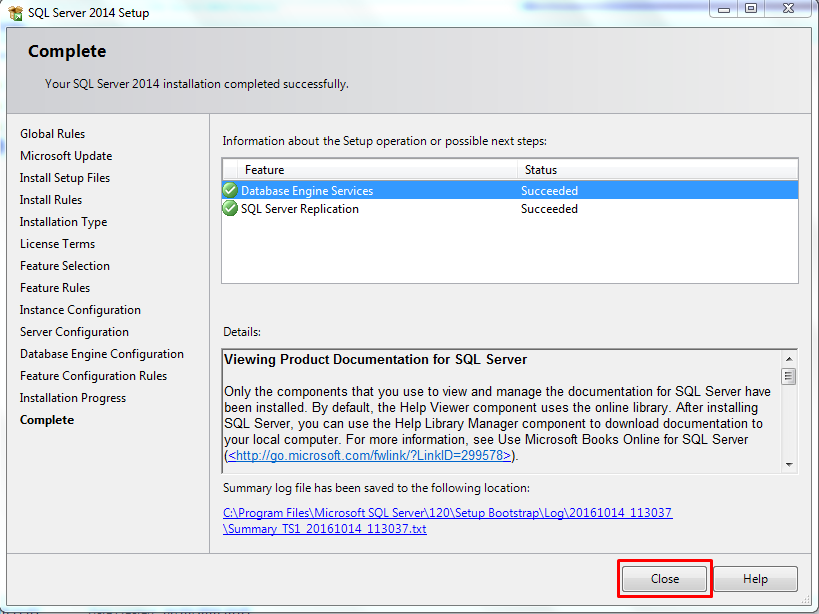Minimize the SQL Server 2014 Setup window
The height and width of the screenshot is (614, 819).
(724, 9)
